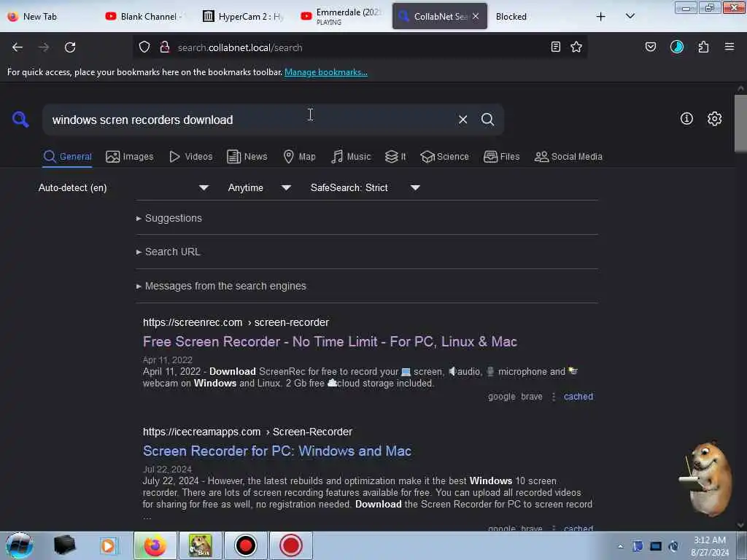The height and width of the screenshot is (560, 747).
Task: Click the screenrec.com result URL
Action: (236, 322)
